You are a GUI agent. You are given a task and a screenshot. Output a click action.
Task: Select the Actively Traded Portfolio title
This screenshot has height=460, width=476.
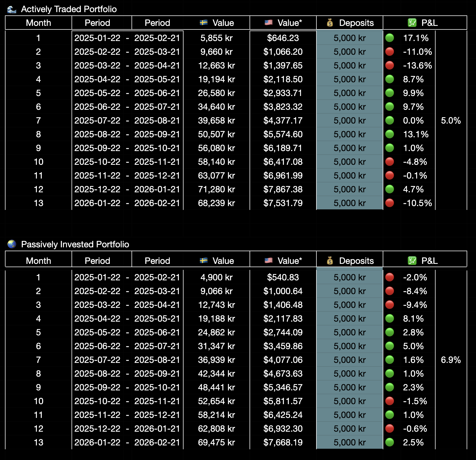coord(69,9)
